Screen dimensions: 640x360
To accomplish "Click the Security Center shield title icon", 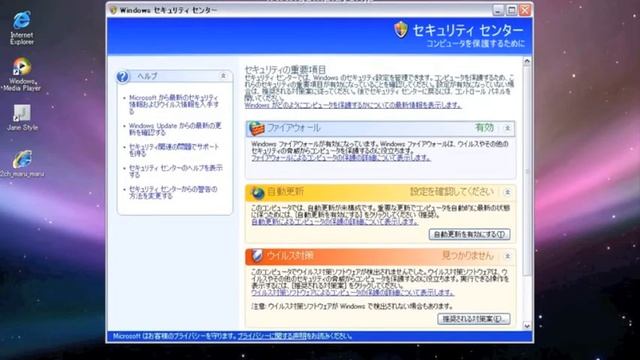I will coord(113,10).
